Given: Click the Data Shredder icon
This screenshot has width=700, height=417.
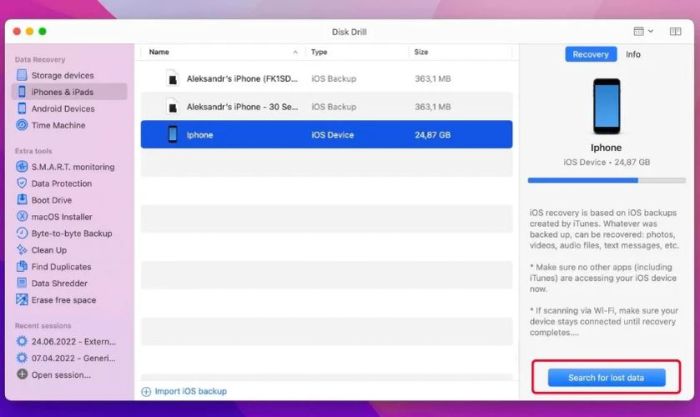Looking at the screenshot, I should [x=22, y=283].
